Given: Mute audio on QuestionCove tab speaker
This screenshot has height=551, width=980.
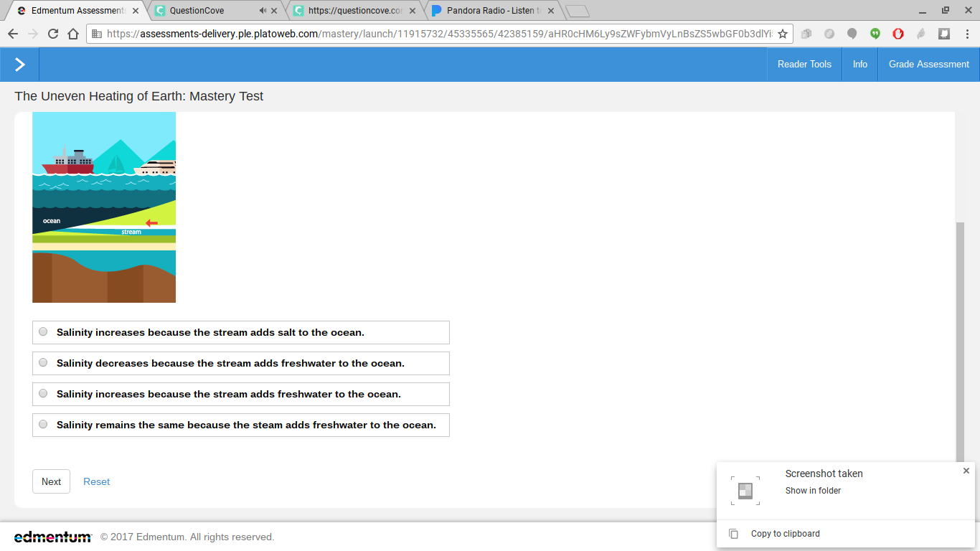Looking at the screenshot, I should click(263, 11).
